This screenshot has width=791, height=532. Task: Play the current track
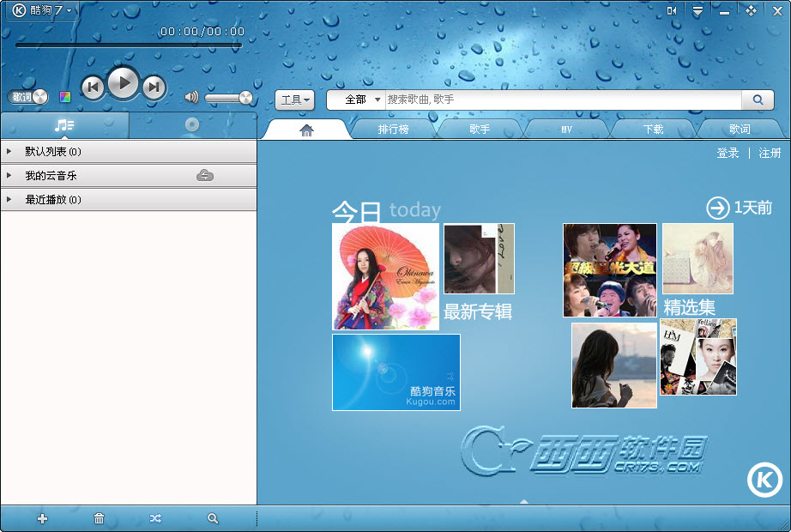pos(123,82)
